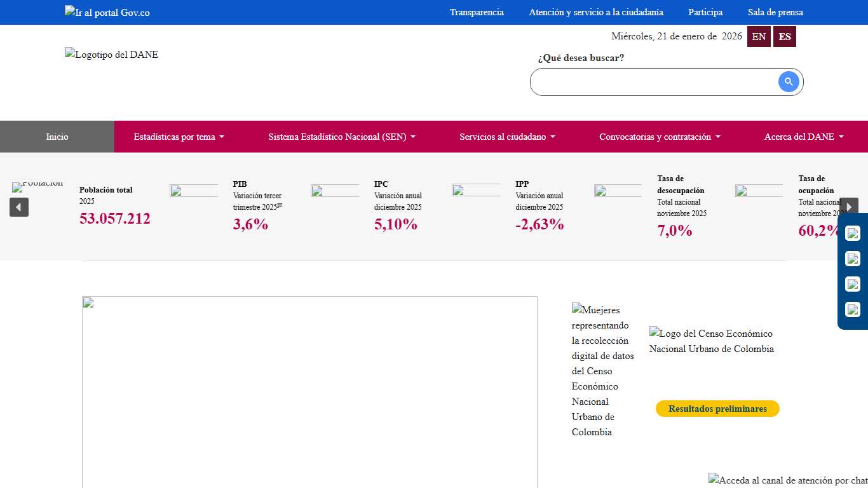Click the large main banner image
This screenshot has width=868, height=488.
[309, 391]
